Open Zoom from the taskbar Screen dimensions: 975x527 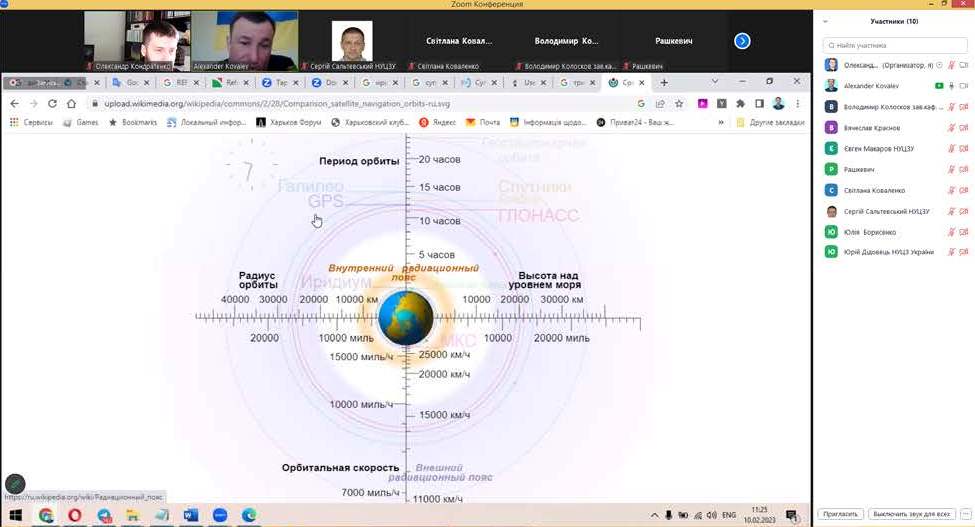tap(220, 515)
